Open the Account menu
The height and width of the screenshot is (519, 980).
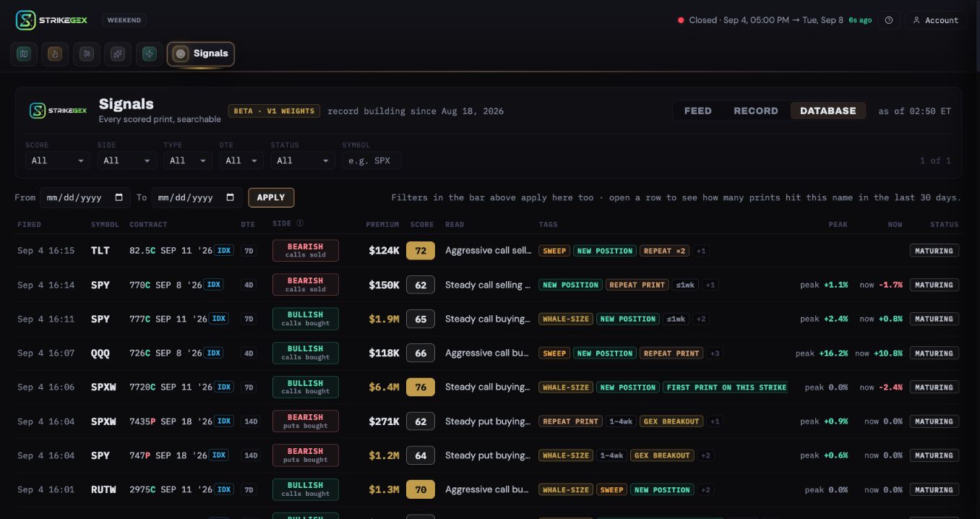click(x=936, y=20)
